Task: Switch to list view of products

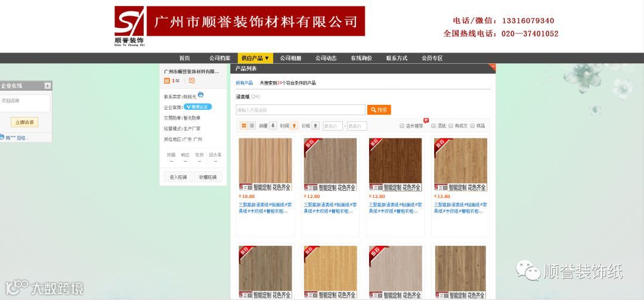Action: coord(252,126)
